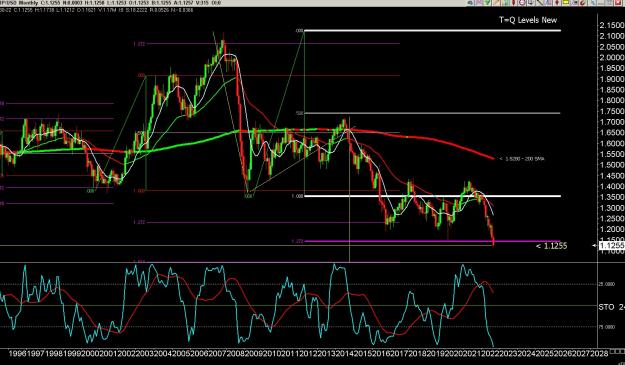The width and height of the screenshot is (625, 365).
Task: Click the highlighted 1.1255 current price box
Action: [612, 246]
